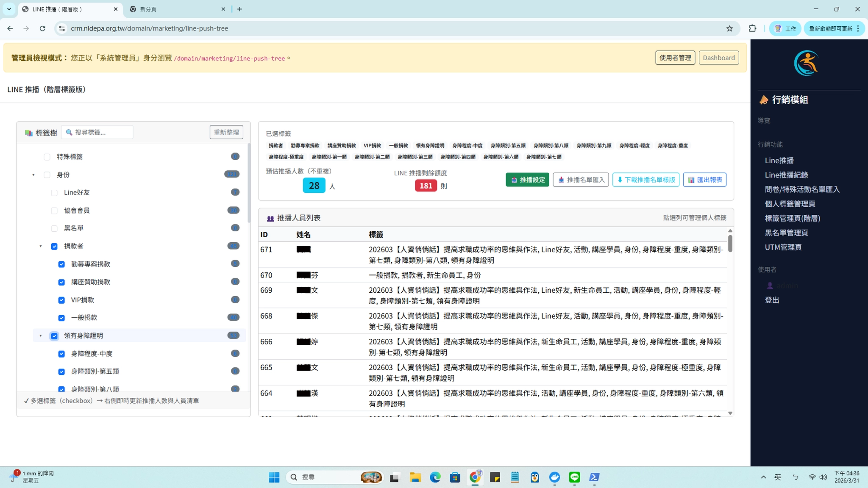This screenshot has width=868, height=488.
Task: Open the Wi-Fi network tray icon
Action: pyautogui.click(x=812, y=477)
